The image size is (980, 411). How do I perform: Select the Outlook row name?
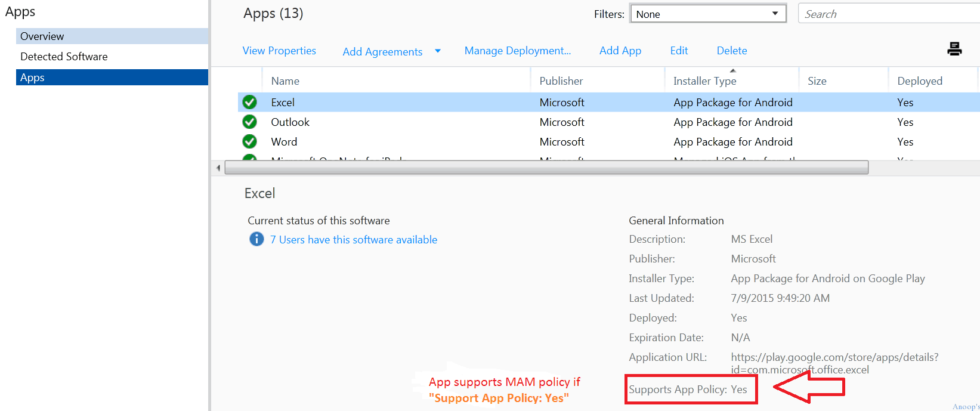tap(290, 122)
